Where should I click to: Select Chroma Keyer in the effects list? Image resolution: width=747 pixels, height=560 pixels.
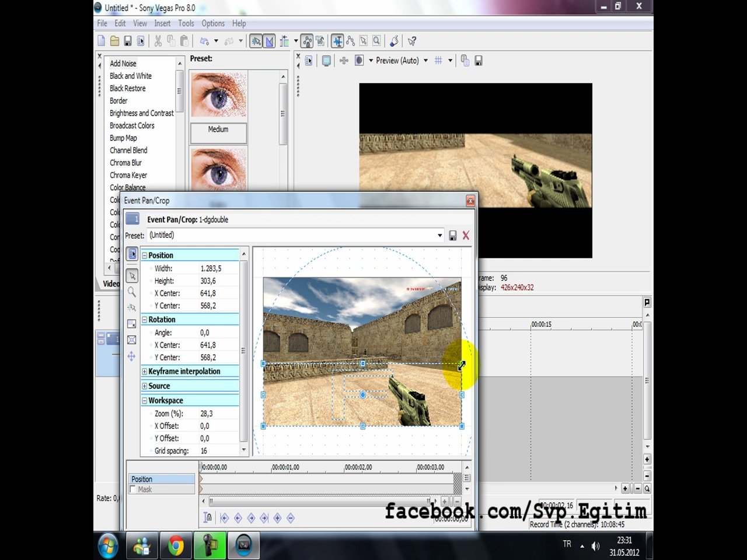[128, 175]
